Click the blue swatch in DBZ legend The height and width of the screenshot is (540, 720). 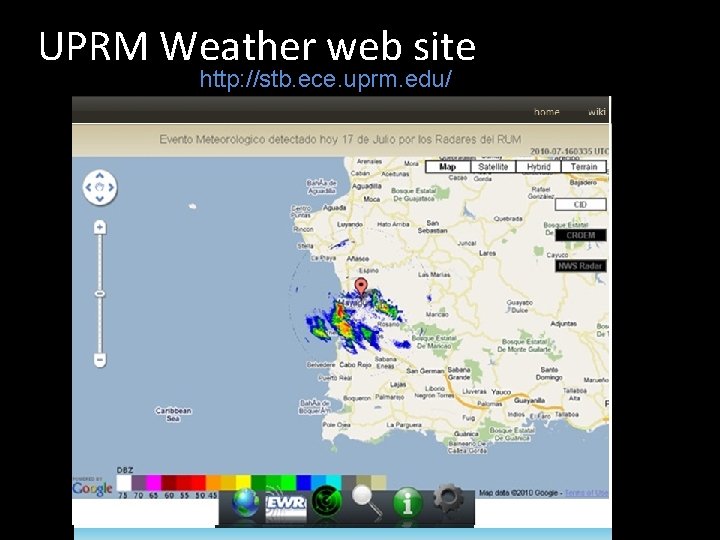304,483
